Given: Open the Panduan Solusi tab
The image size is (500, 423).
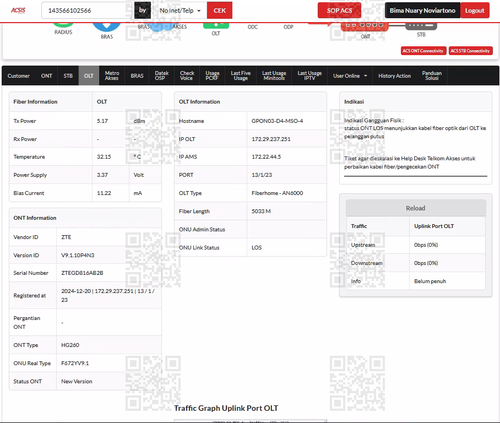Looking at the screenshot, I should 432,76.
